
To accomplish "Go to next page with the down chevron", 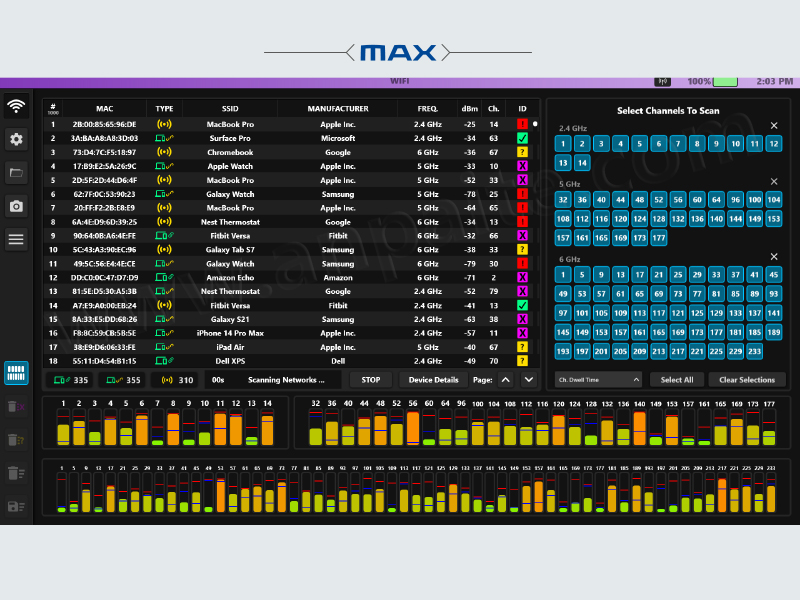I will point(529,380).
